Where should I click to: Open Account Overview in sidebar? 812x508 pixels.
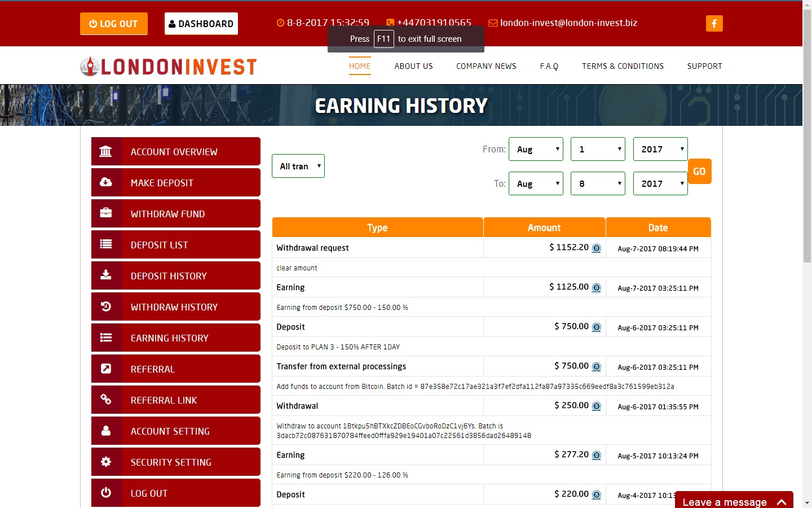pos(176,151)
